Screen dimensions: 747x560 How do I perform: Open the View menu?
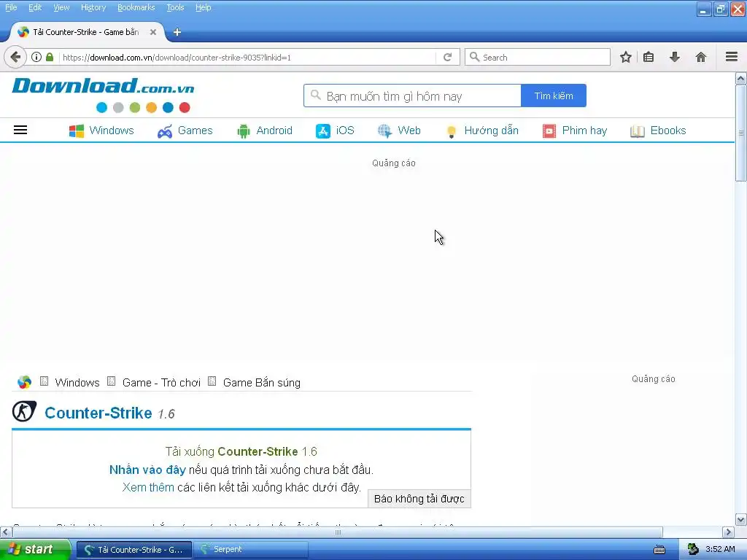click(61, 7)
